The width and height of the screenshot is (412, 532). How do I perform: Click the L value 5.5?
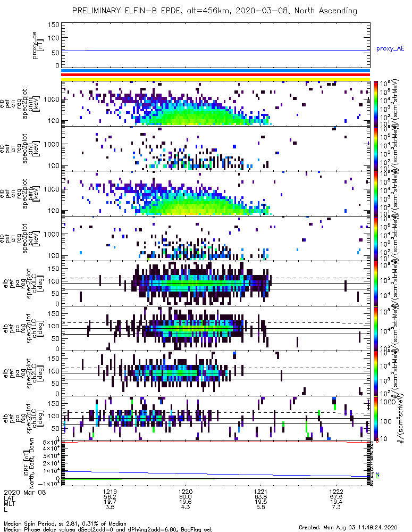coord(261,507)
